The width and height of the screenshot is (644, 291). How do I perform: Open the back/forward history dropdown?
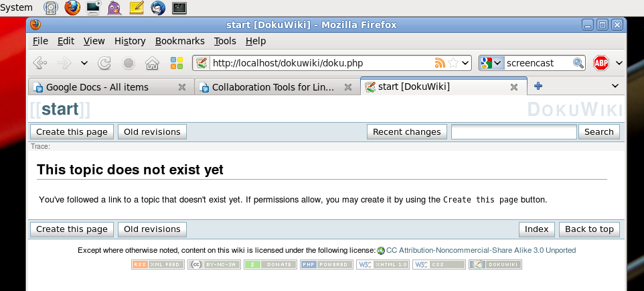pos(84,63)
